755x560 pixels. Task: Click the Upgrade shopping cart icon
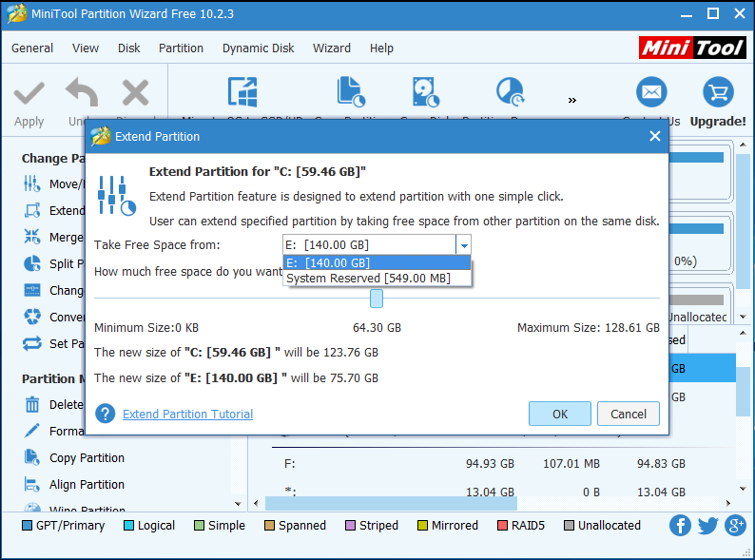tap(718, 91)
